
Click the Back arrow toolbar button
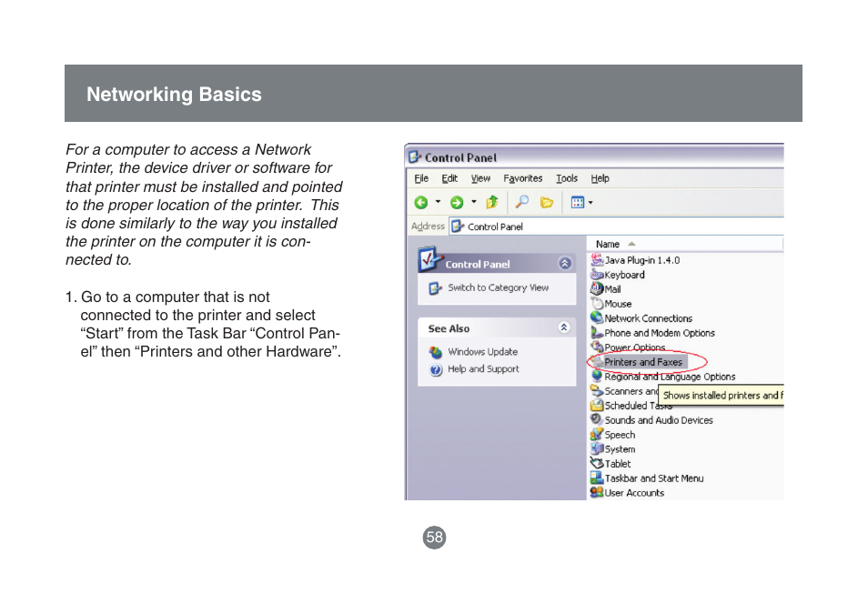tap(421, 203)
